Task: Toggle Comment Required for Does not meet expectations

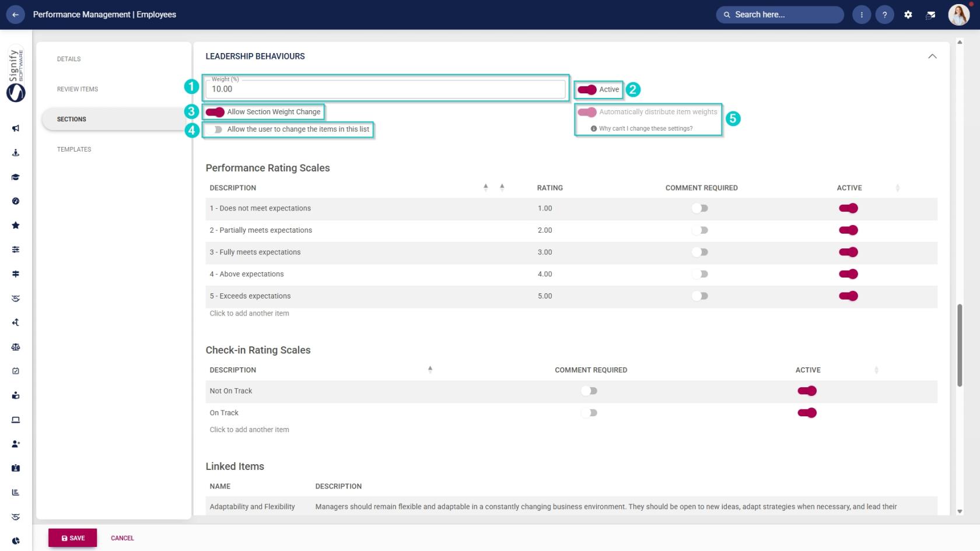Action: (x=700, y=208)
